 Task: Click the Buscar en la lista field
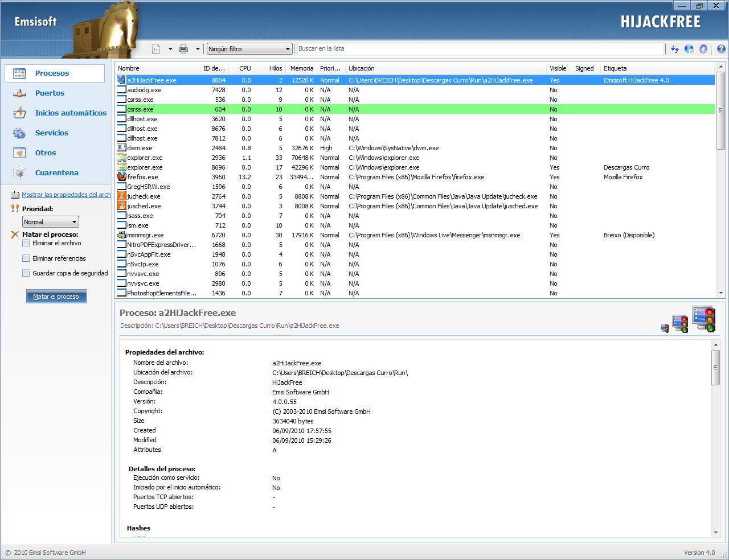coord(480,49)
